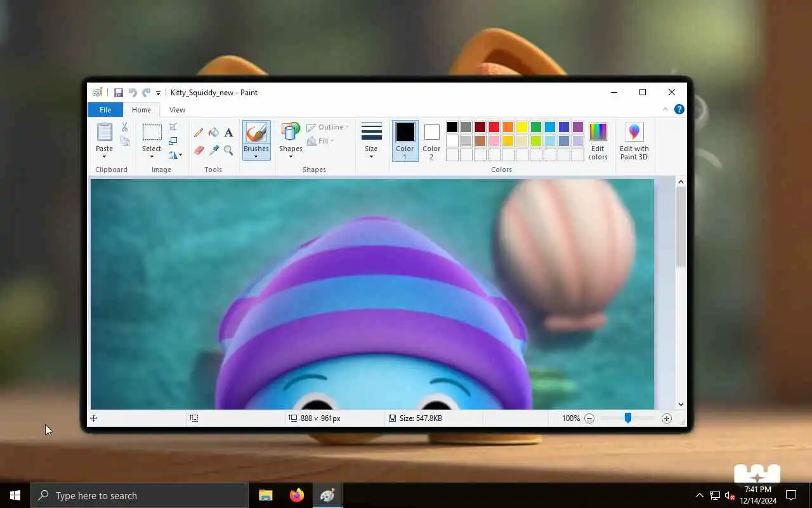Image resolution: width=812 pixels, height=508 pixels.
Task: Activate the Color 2 background box
Action: [x=431, y=140]
